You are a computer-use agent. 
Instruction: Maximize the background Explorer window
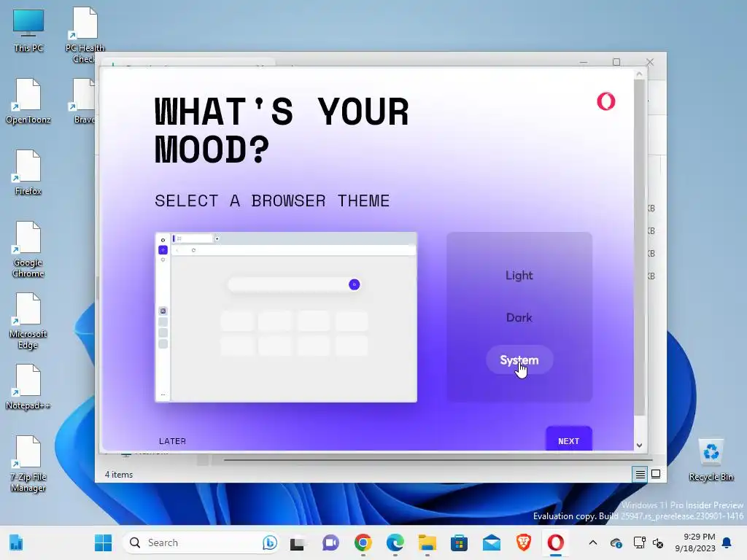coord(616,62)
